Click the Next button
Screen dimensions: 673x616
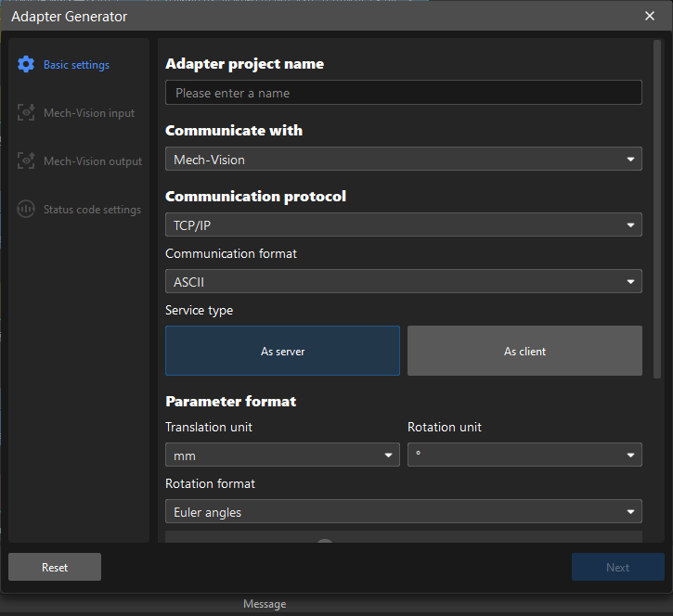point(617,567)
